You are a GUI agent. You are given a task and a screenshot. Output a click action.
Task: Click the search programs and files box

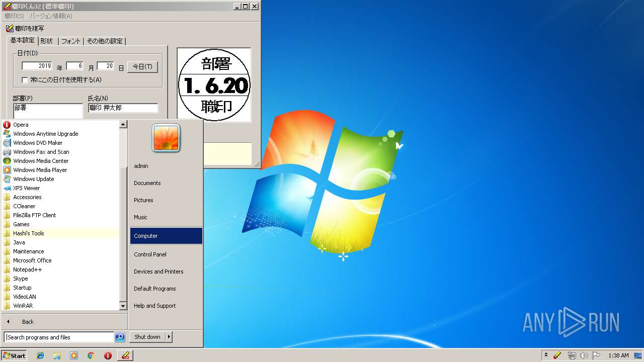pos(59,337)
